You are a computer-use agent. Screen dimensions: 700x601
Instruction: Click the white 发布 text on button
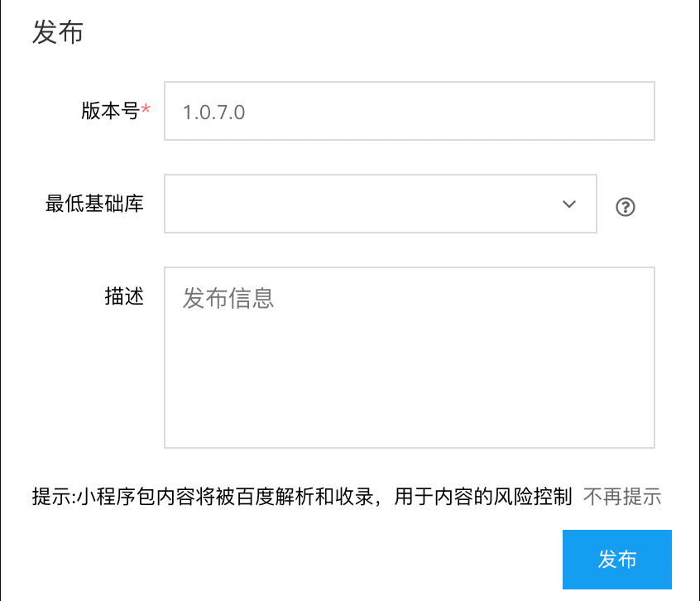pos(617,560)
